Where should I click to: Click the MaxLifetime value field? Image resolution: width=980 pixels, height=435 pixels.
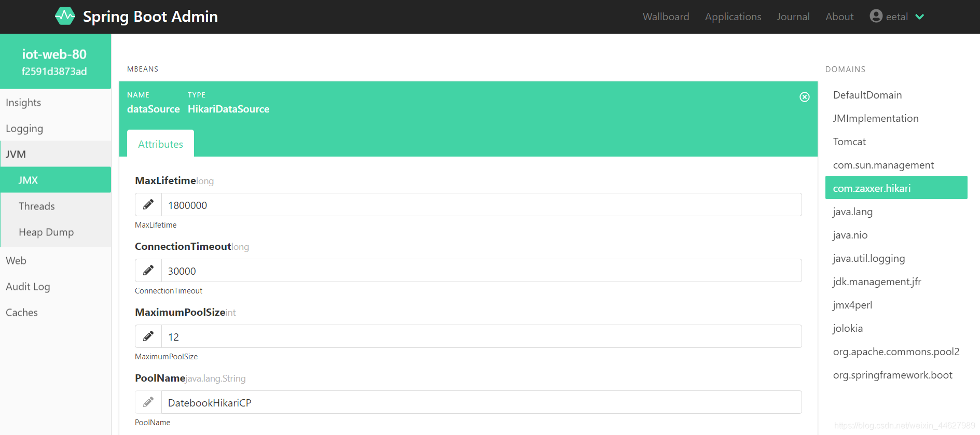481,205
